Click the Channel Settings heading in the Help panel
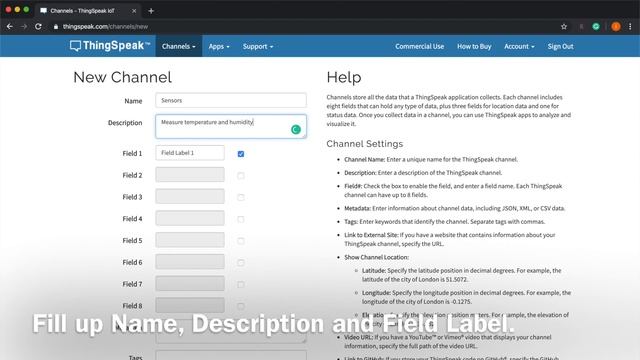The image size is (640, 360). coord(364,144)
